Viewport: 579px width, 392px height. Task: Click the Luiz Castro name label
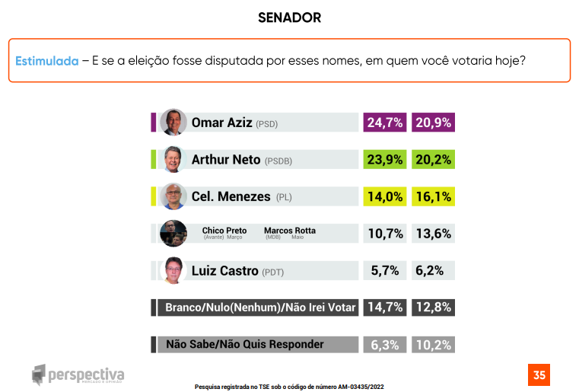[224, 270]
